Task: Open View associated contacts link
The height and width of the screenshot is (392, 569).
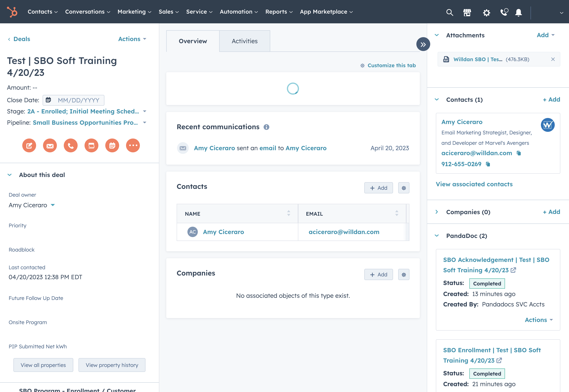Action: tap(474, 184)
